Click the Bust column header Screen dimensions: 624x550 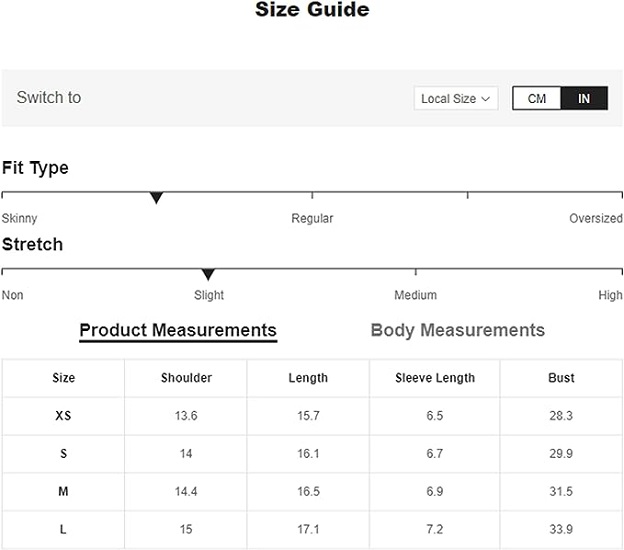tap(561, 378)
